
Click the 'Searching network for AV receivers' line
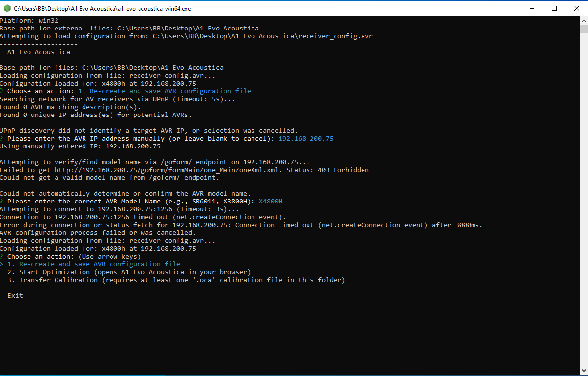click(117, 99)
